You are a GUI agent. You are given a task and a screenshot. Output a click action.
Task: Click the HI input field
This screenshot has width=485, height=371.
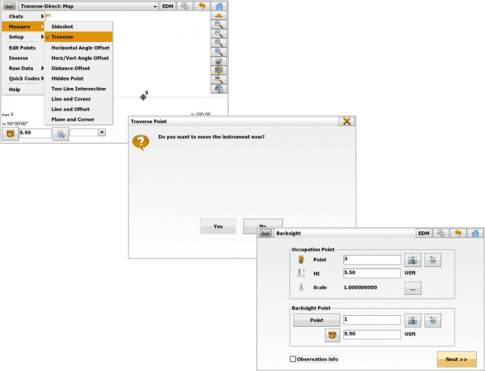[x=372, y=273]
